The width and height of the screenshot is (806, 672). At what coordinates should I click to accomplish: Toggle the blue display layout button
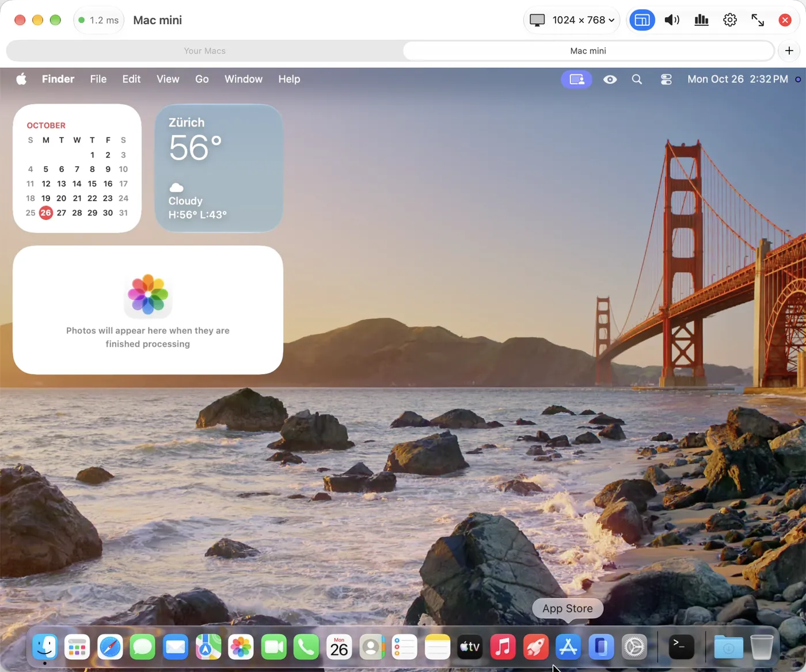642,20
